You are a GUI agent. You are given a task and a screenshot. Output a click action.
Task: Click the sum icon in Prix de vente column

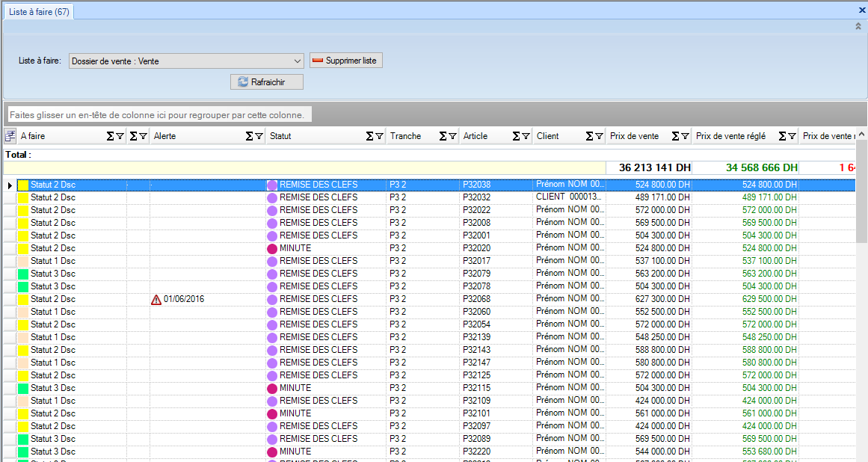pos(675,136)
